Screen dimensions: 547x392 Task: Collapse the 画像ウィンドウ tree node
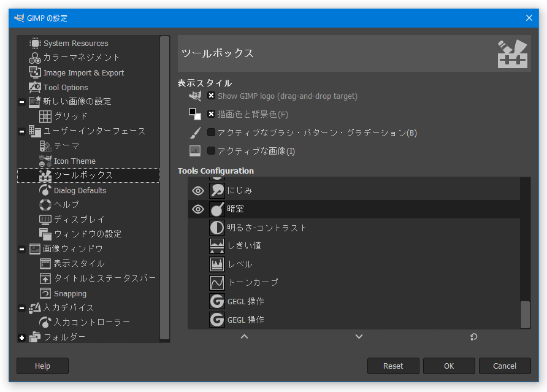click(21, 249)
